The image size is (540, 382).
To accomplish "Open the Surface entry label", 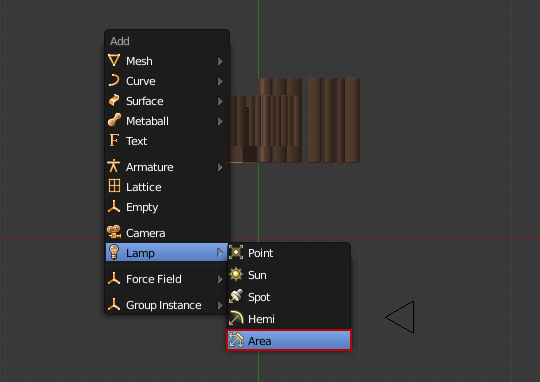I will (145, 101).
